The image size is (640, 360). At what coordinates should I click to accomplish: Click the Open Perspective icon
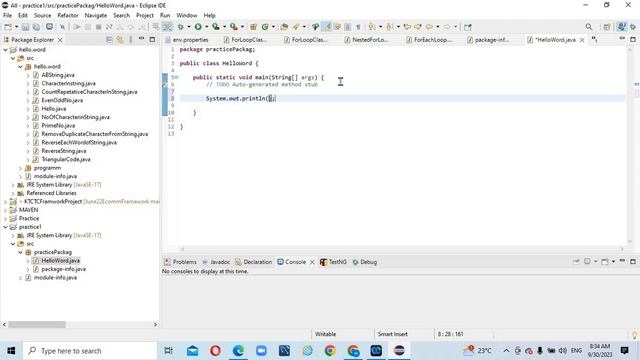pyautogui.click(x=607, y=27)
